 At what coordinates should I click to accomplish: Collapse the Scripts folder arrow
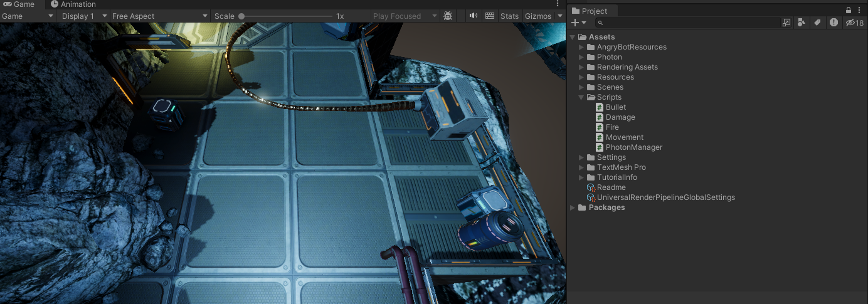(581, 97)
